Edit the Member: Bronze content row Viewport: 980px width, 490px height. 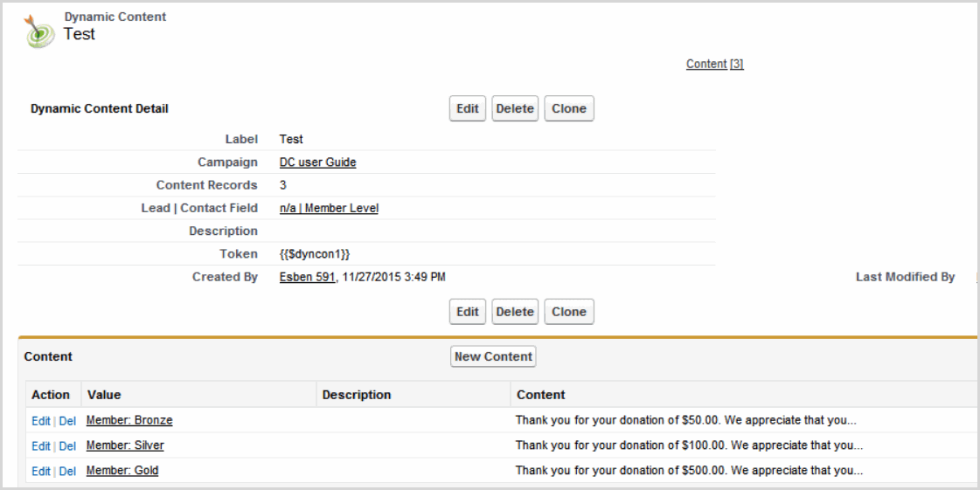40,421
